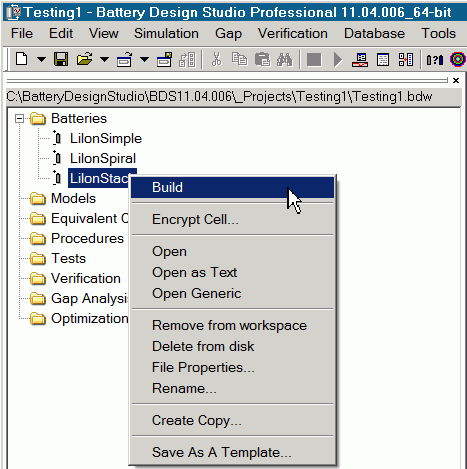The width and height of the screenshot is (467, 469).
Task: Open the View menu
Action: click(x=104, y=33)
